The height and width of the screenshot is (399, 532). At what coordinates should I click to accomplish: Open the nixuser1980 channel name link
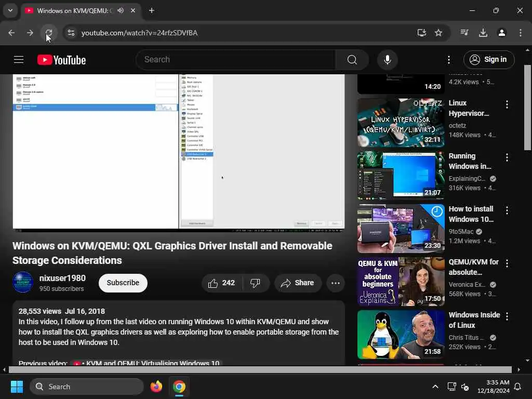tap(62, 278)
